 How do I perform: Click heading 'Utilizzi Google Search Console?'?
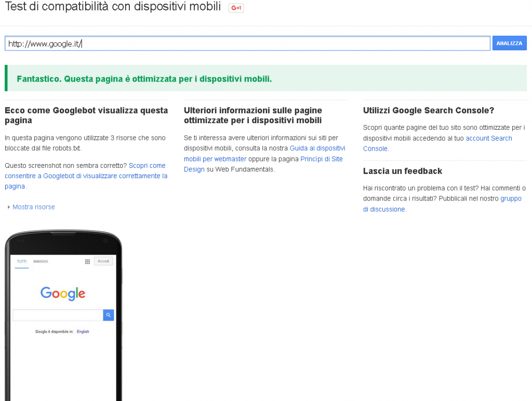429,111
